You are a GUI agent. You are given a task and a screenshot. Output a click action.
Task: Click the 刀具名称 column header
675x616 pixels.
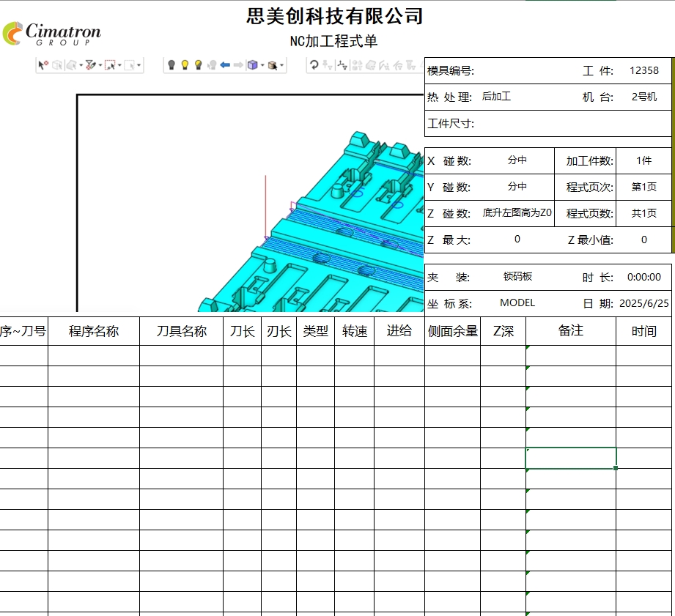181,331
